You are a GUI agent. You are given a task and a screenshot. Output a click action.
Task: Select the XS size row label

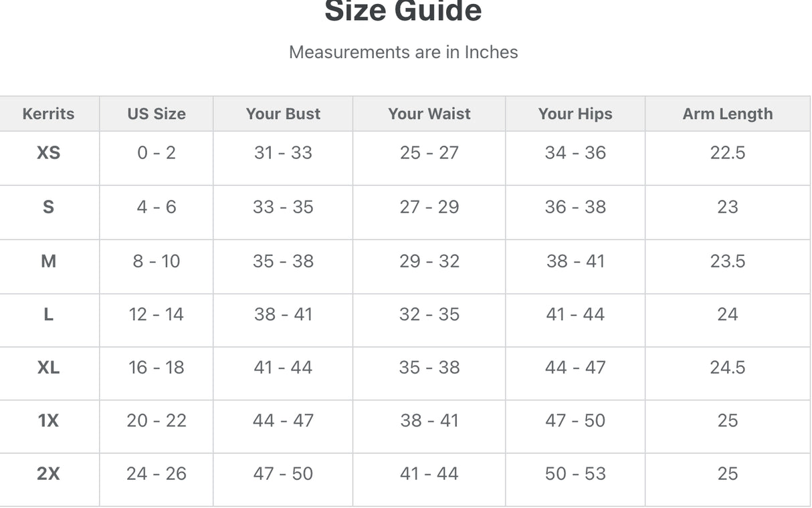48,153
